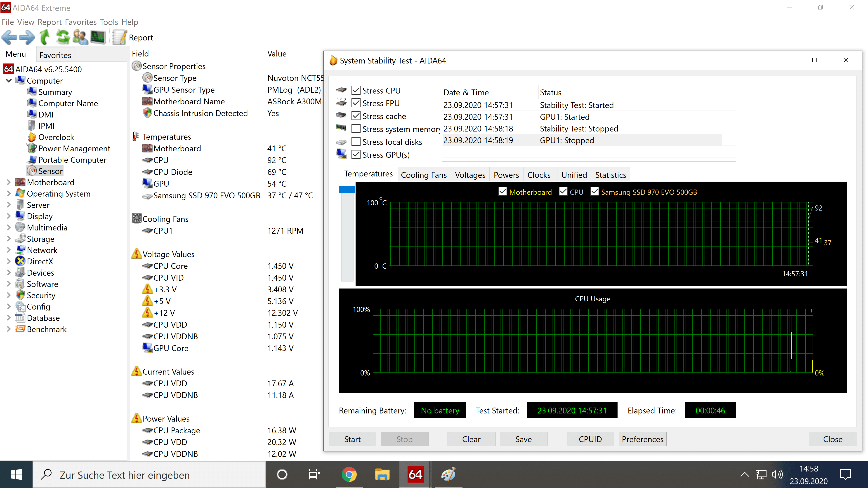Open Chrome from the taskbar
This screenshot has width=868, height=488.
click(349, 474)
